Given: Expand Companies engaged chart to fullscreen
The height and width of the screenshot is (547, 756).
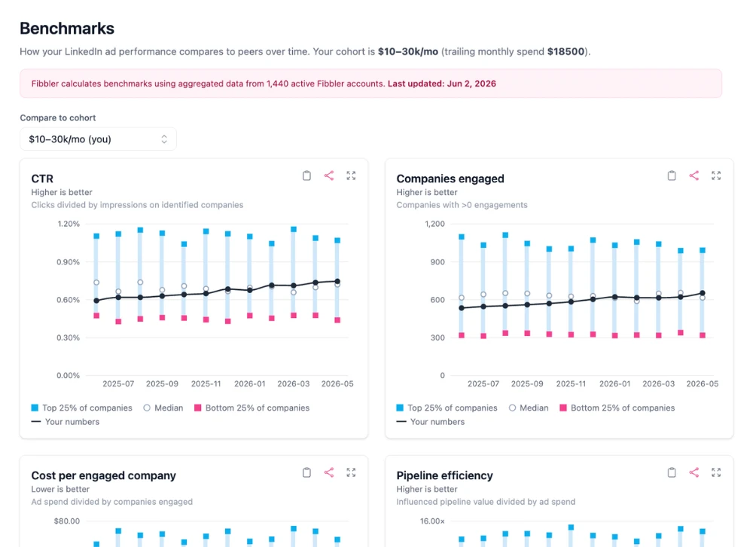Looking at the screenshot, I should [716, 176].
